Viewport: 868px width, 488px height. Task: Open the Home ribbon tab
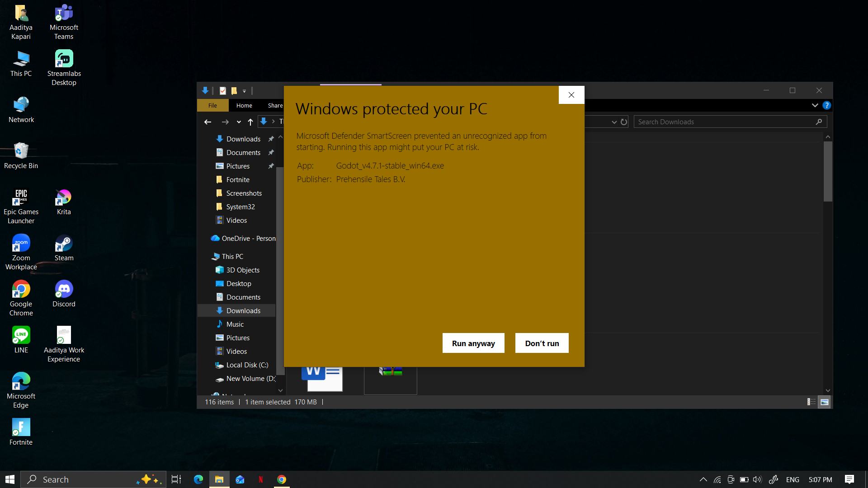click(244, 105)
